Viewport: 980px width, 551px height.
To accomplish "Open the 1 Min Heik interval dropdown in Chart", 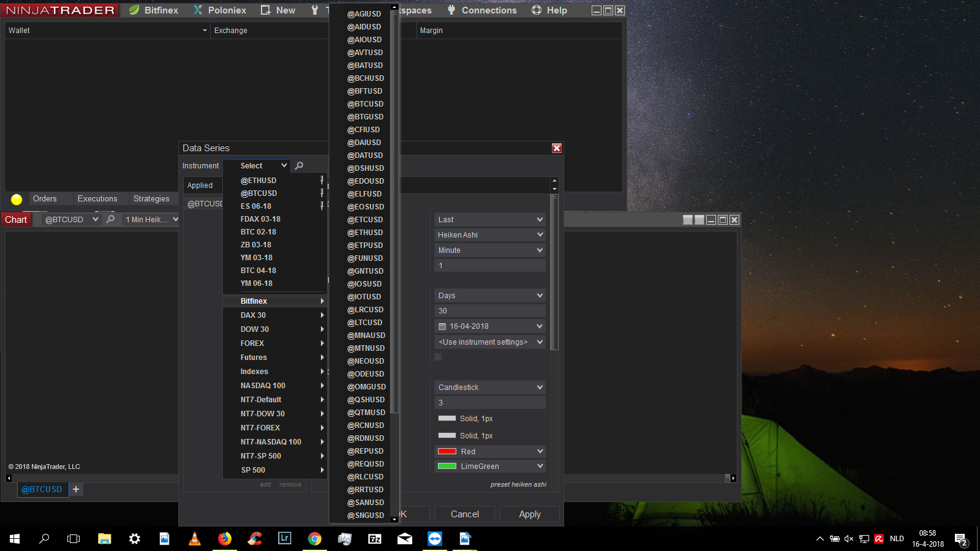I will click(151, 219).
